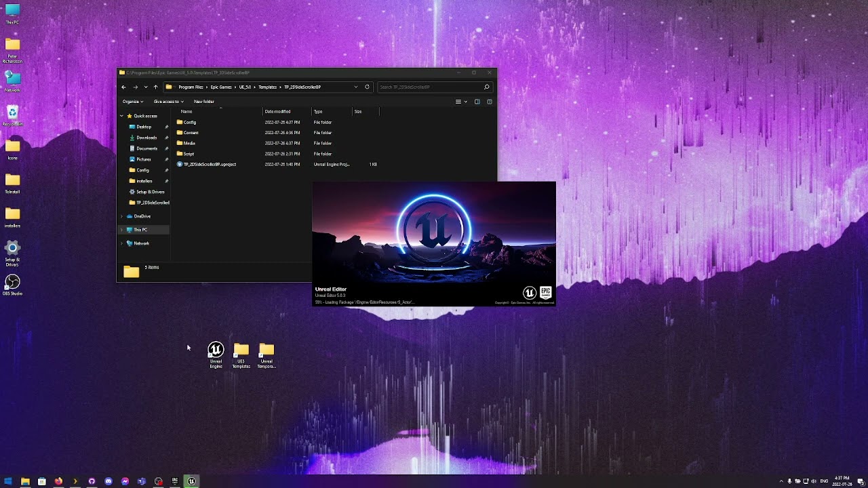Screen dimensions: 868x488
Task: Open Microsoft Teams from taskbar
Action: (142, 481)
